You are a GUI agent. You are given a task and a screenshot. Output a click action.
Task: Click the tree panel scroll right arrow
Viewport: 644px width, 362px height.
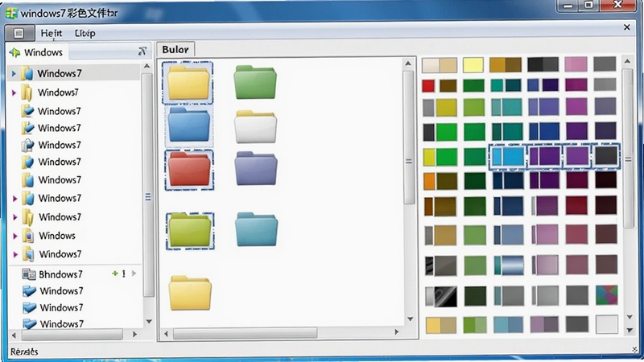point(134,335)
